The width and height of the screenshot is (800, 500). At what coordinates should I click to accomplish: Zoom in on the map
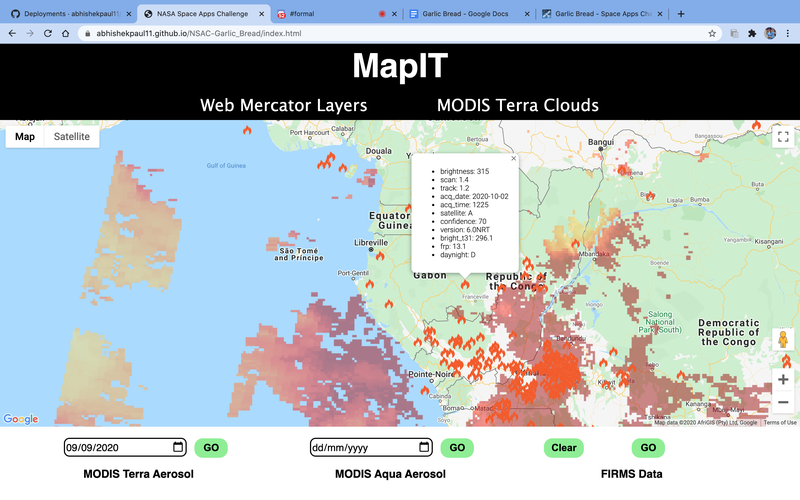[x=783, y=380]
